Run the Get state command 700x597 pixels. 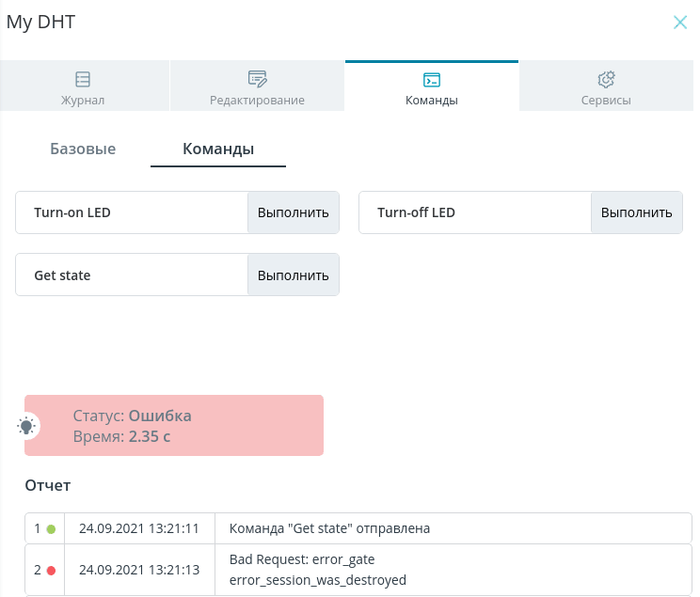pyautogui.click(x=294, y=275)
